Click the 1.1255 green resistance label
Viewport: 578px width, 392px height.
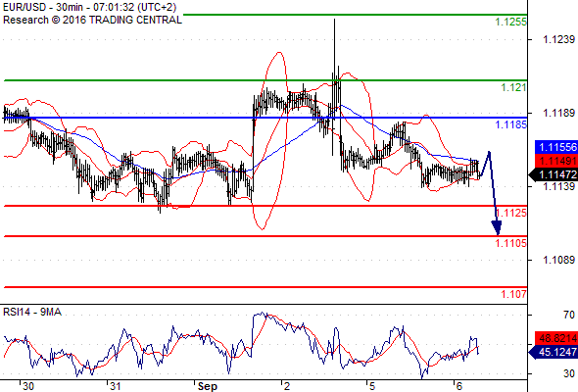[x=511, y=22]
